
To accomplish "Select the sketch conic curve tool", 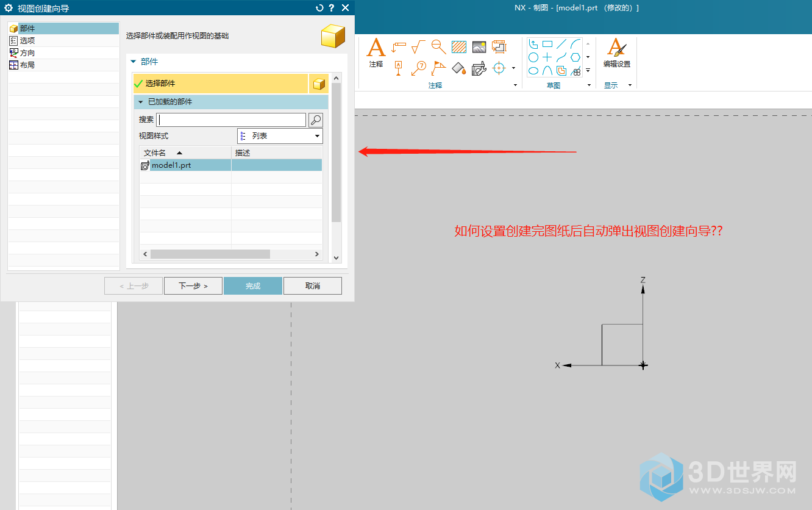I will pos(547,71).
